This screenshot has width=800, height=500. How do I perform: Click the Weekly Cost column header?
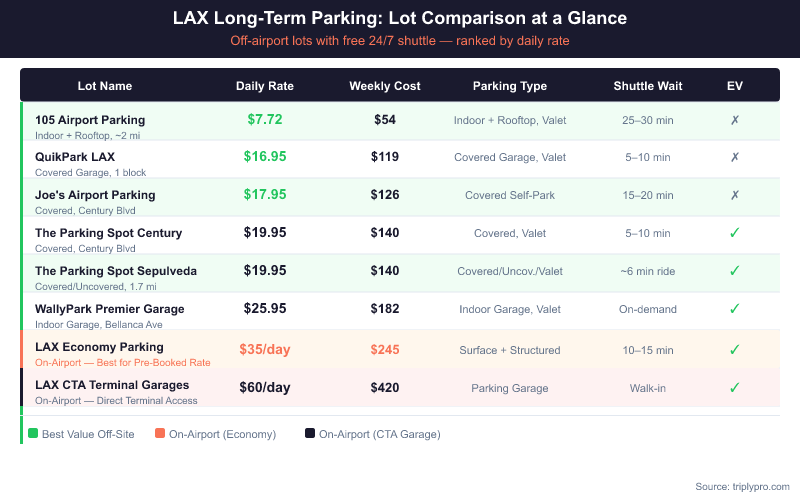[x=385, y=86]
